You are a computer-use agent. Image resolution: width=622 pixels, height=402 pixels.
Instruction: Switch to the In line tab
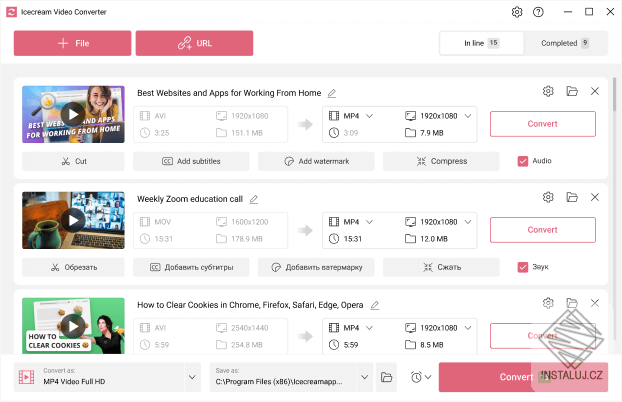tap(481, 43)
